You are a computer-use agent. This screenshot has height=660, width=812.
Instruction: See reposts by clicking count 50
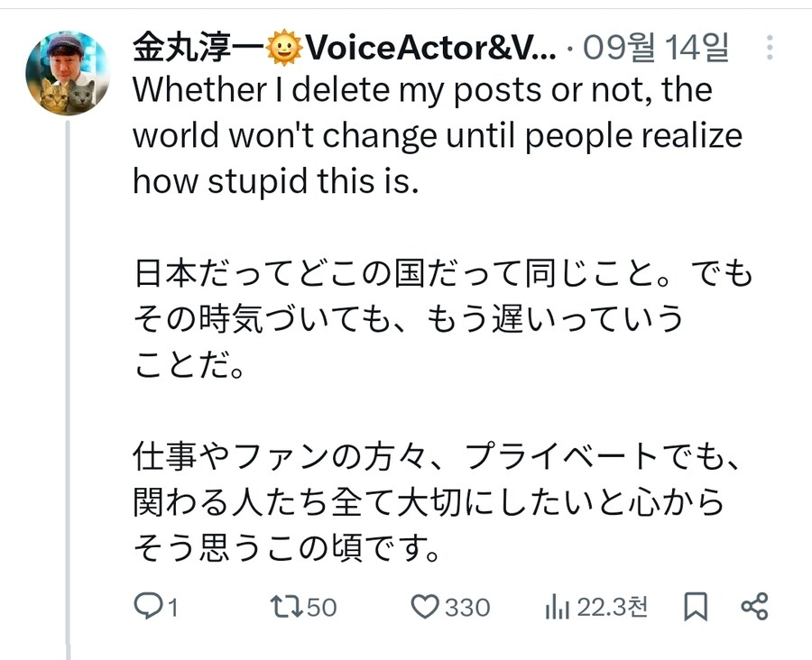tap(321, 608)
